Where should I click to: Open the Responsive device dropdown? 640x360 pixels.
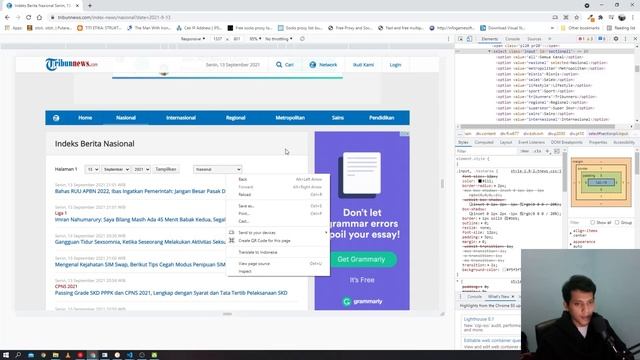193,39
